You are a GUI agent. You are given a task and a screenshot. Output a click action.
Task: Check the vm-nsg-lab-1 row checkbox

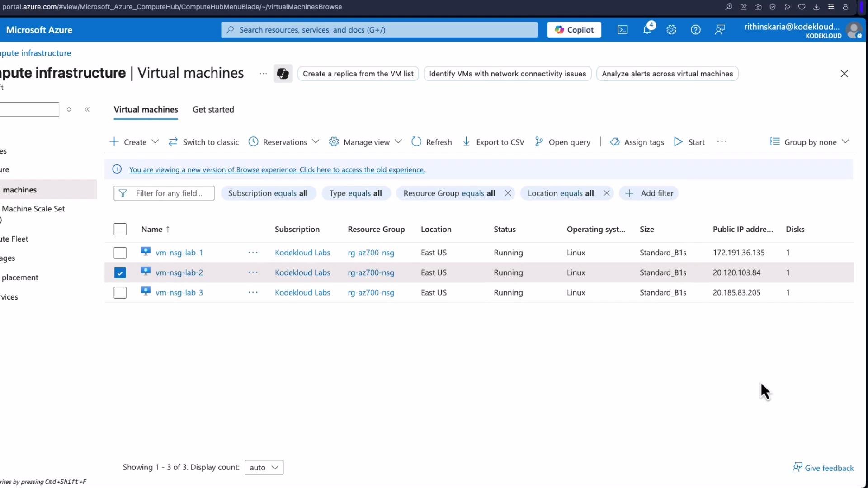[120, 253]
